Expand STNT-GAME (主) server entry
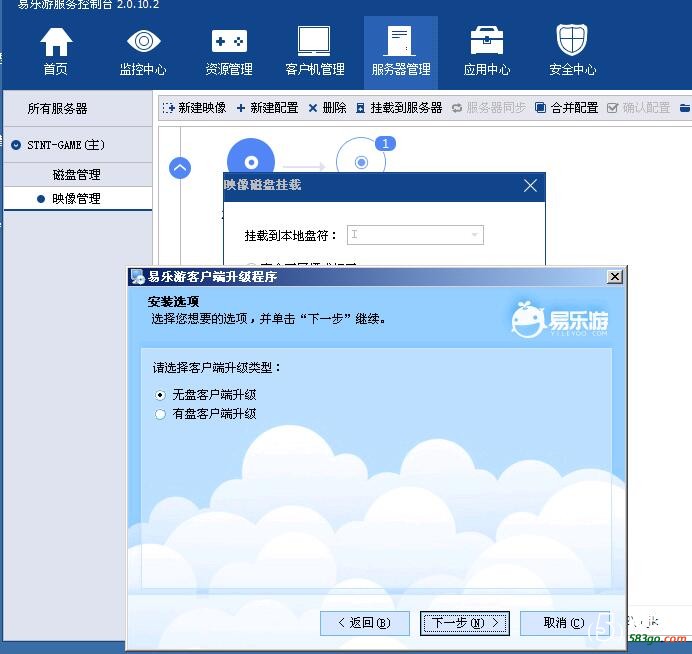 (x=16, y=145)
